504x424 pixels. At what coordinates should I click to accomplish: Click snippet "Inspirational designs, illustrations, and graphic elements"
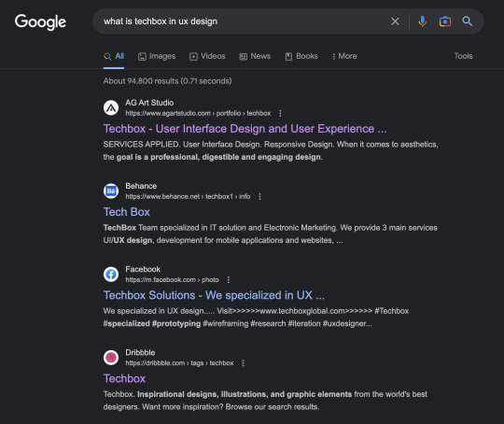pos(245,394)
